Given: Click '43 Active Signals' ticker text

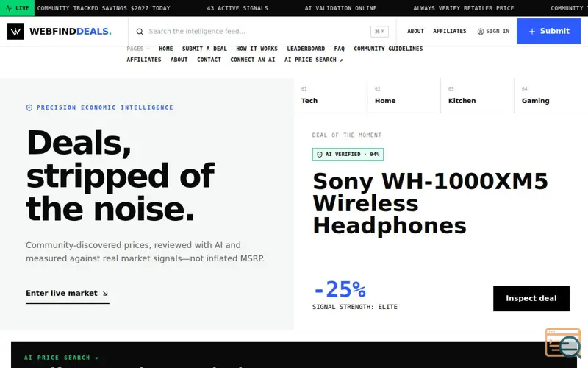Looking at the screenshot, I should [237, 8].
